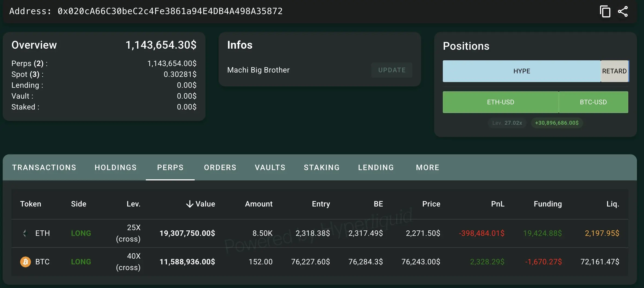
Task: Click the beige RETARD position segment
Action: point(614,71)
